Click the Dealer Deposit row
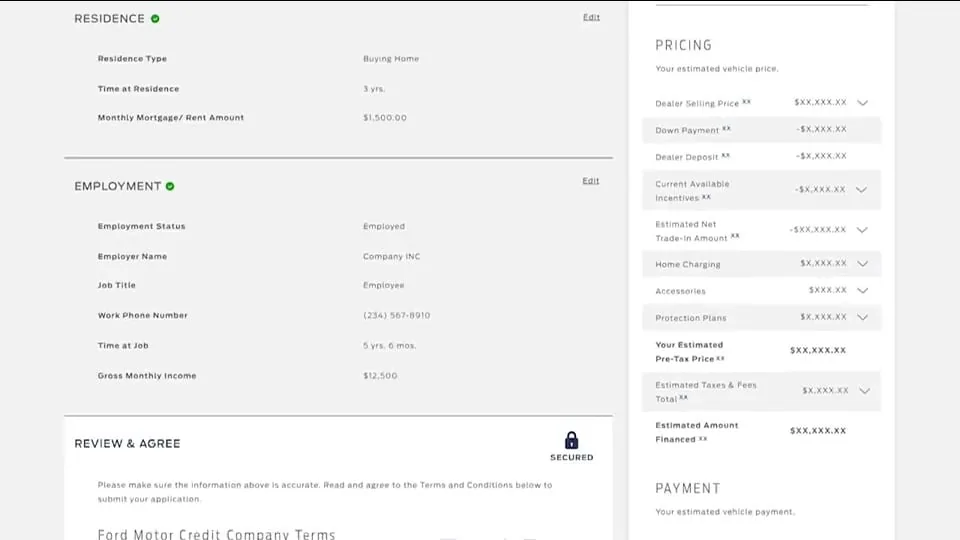 [x=762, y=157]
